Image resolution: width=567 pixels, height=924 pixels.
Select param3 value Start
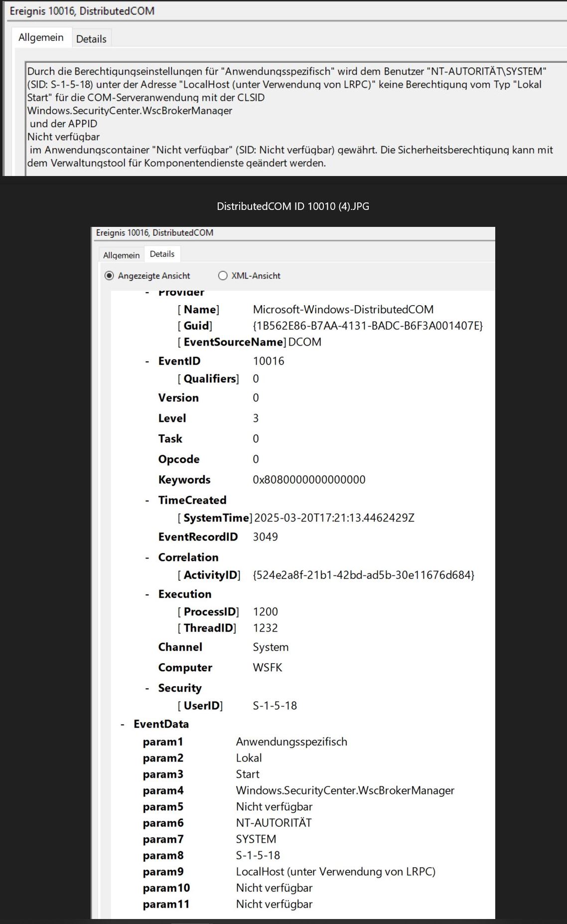(248, 774)
